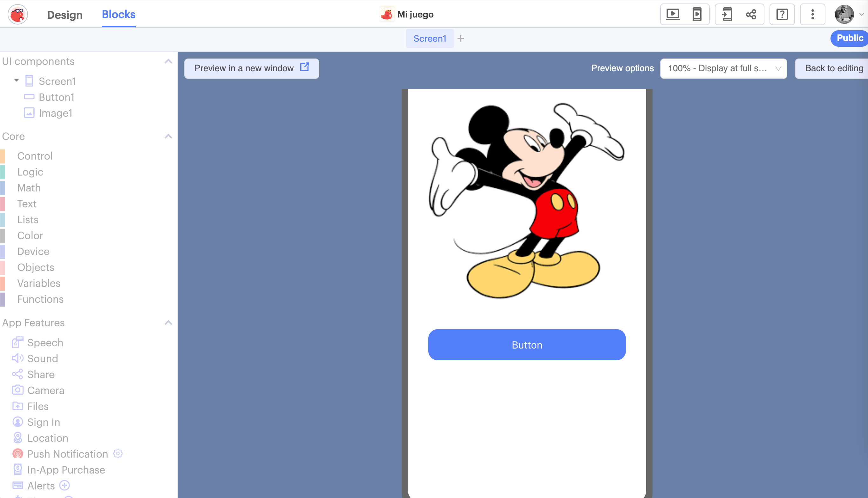Collapse Screen1 tree arrow

click(x=17, y=81)
